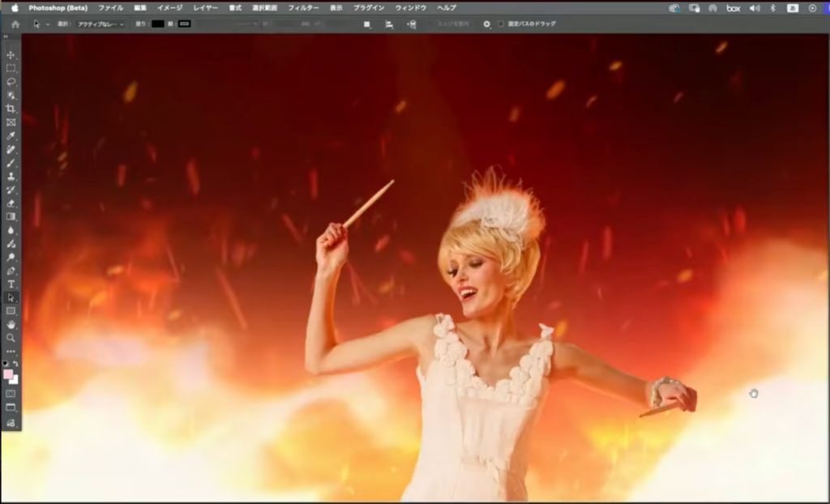Enable 固定パスのドラッグ checkbox
Screen dimensions: 830x504
[x=501, y=24]
